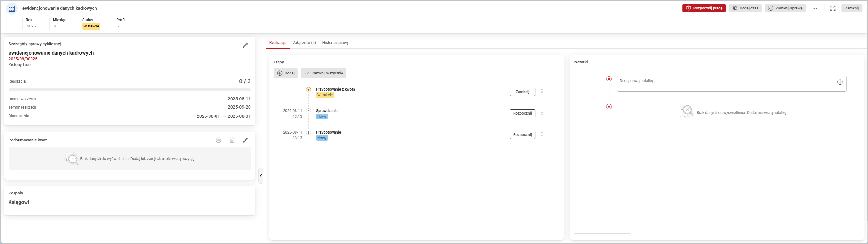Click the Dodaj nową notatkę text field
This screenshot has width=868, height=244.
724,83
